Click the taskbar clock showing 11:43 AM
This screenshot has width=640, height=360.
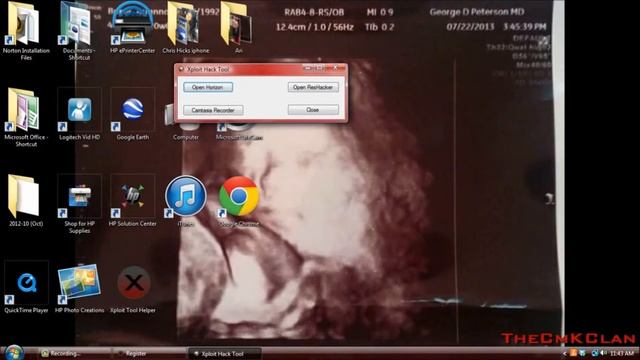(x=622, y=353)
